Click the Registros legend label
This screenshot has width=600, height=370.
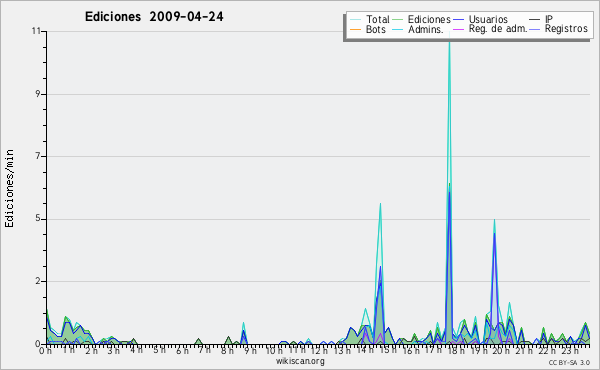click(x=566, y=29)
